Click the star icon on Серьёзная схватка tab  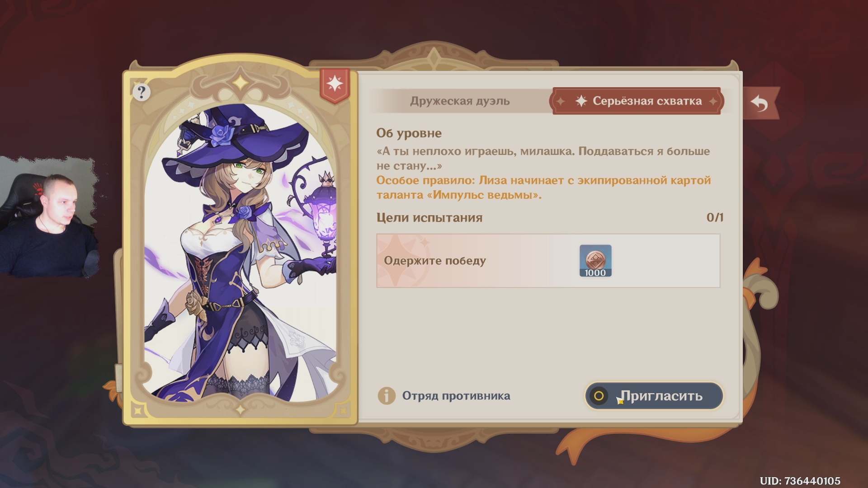[x=581, y=101]
